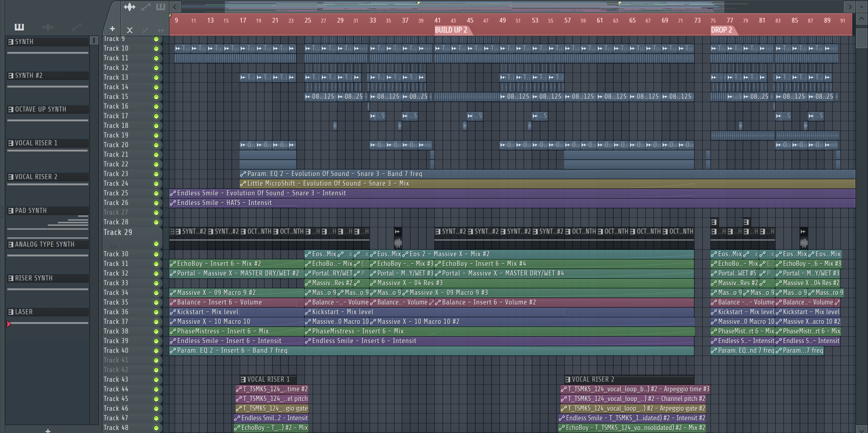Image resolution: width=868 pixels, height=433 pixels.
Task: Mute Track 40 via its green light
Action: coord(156,351)
